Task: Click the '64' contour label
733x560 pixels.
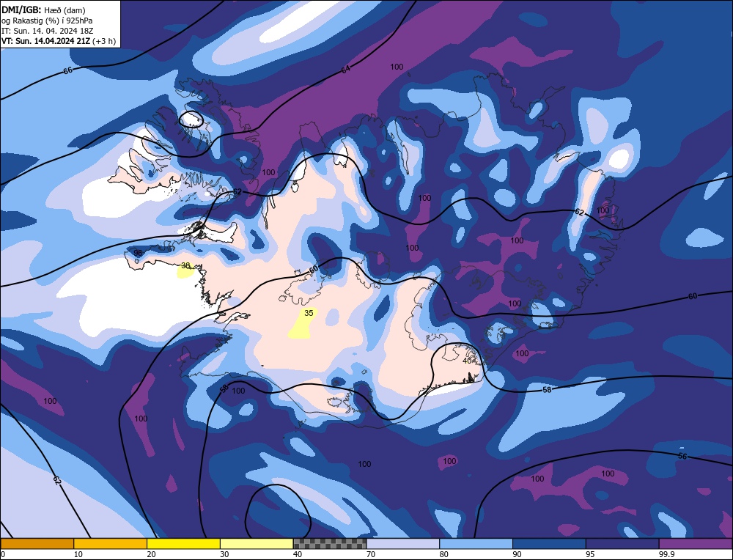Action: (345, 70)
